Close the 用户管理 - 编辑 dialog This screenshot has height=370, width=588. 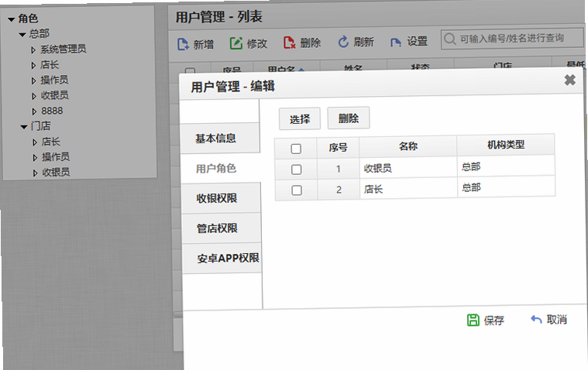point(570,80)
